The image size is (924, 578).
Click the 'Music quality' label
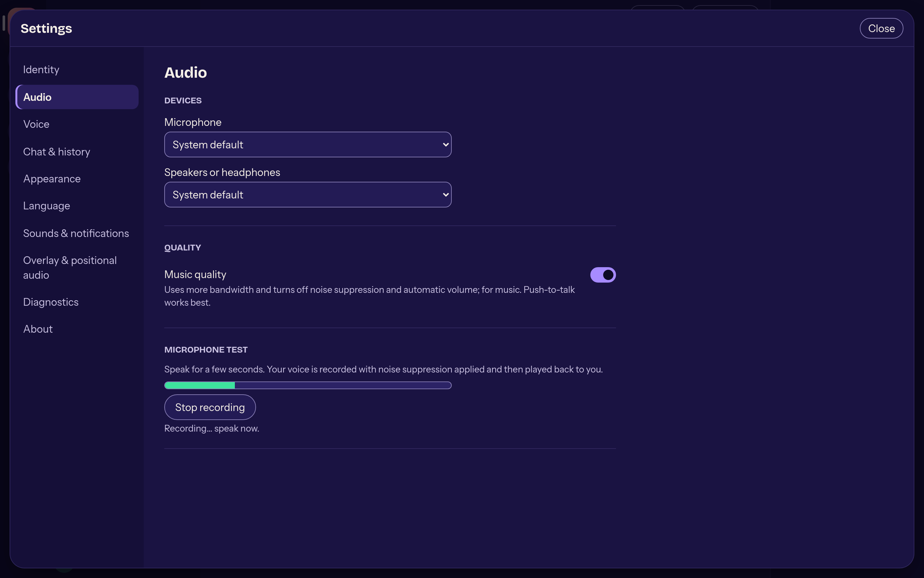195,275
